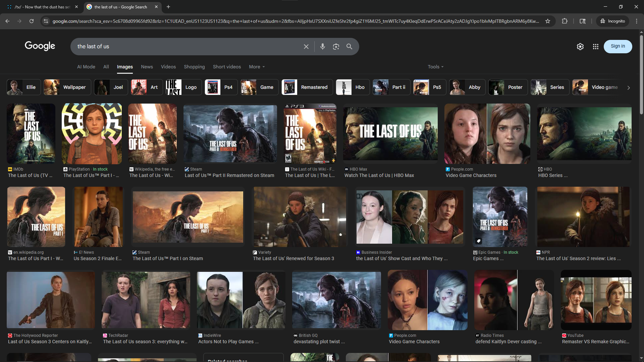
Task: Open the Shopping tab
Action: [x=194, y=67]
